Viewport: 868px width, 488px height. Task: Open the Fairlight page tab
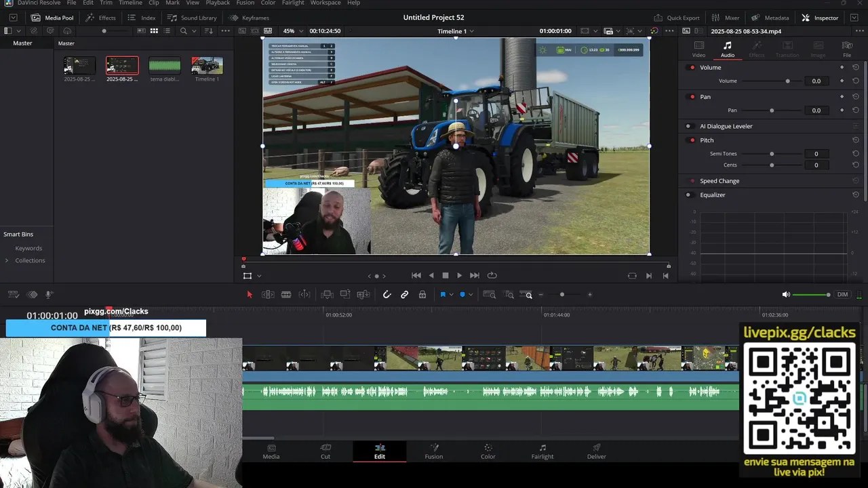coord(542,451)
